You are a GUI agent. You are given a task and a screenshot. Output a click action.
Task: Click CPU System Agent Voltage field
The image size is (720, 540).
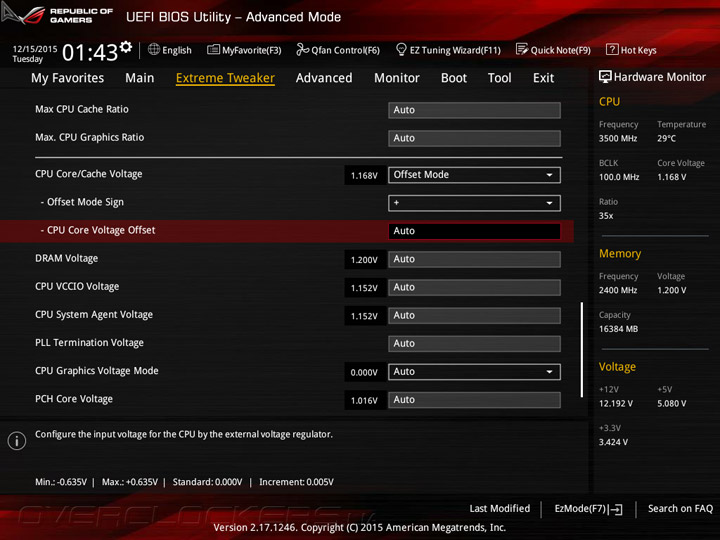pos(474,315)
